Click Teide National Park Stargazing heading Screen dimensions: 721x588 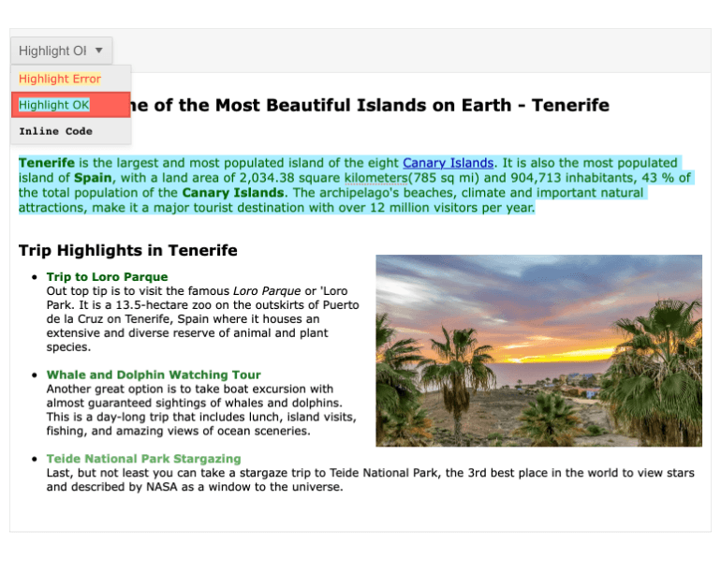[143, 459]
